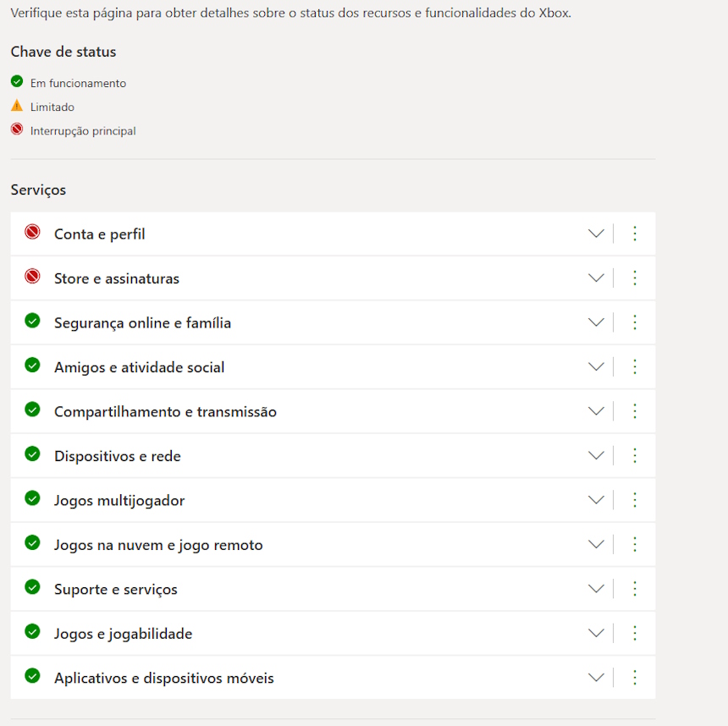Screen dimensions: 728x726
Task: Expand the Jogos multijogador chevron
Action: click(596, 500)
